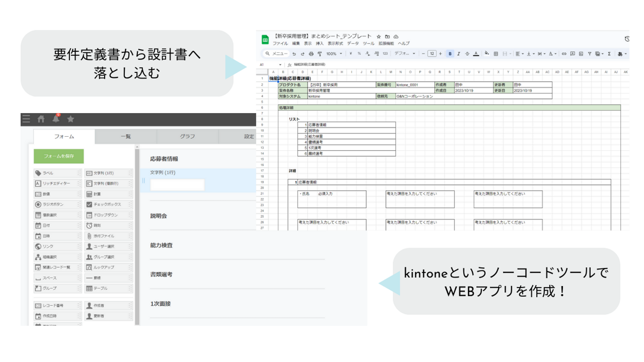Viewport: 644px width, 362px height.
Task: Select the ルックアップ field element
Action: 109,267
